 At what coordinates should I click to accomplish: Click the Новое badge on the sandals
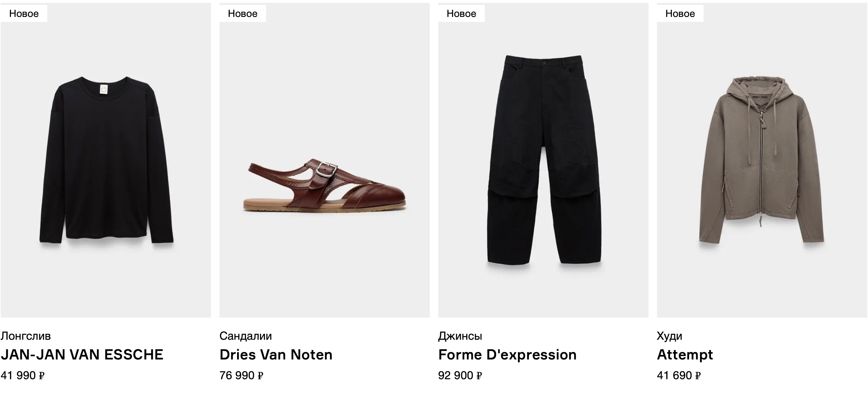coord(243,13)
